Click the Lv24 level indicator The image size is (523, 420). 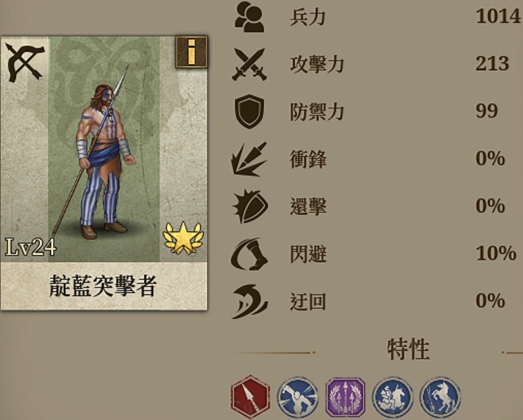(x=31, y=247)
